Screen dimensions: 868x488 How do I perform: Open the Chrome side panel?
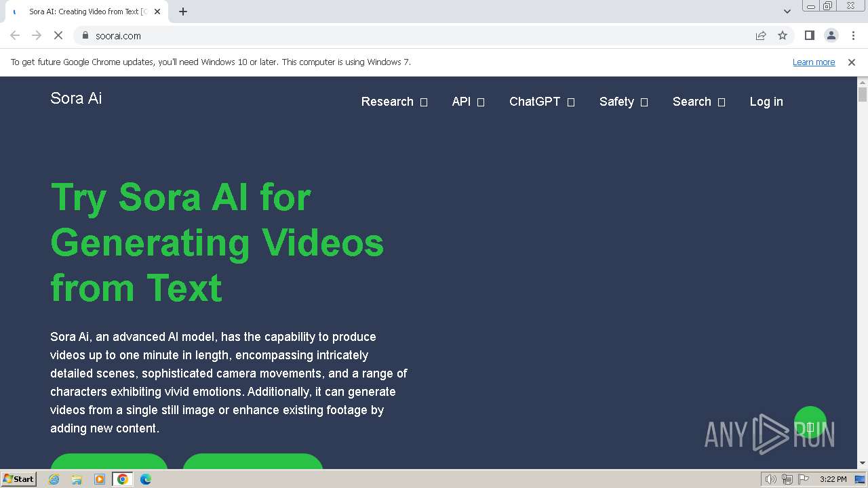coord(809,35)
